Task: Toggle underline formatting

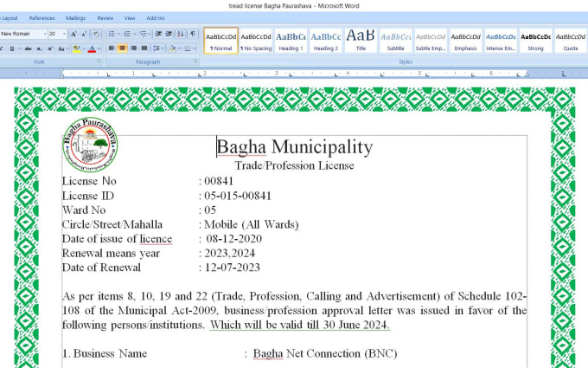Action: click(x=12, y=48)
